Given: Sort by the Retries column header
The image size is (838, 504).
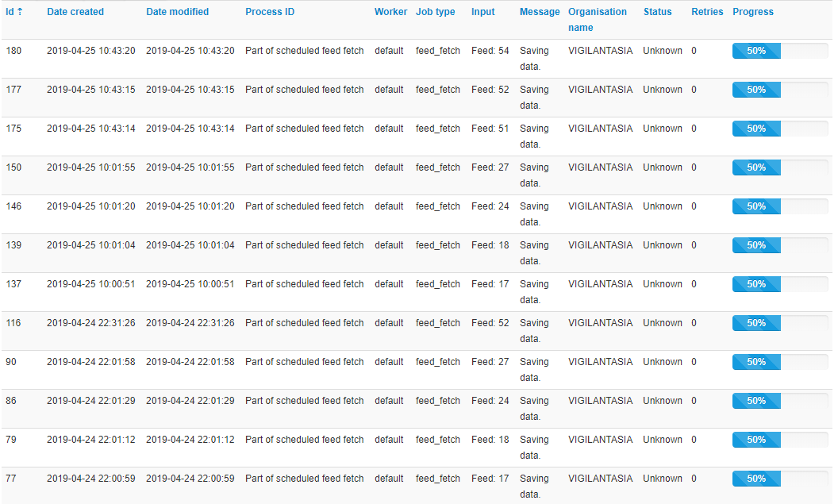Looking at the screenshot, I should [x=706, y=11].
